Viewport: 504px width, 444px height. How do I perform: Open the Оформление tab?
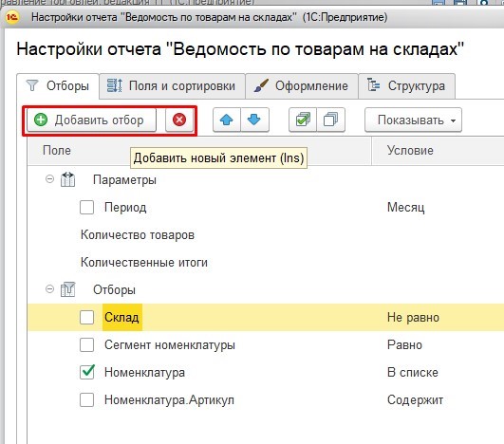click(302, 86)
